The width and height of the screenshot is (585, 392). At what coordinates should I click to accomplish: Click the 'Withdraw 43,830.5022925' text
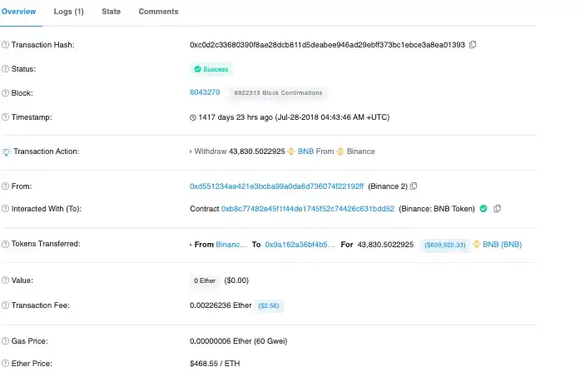click(240, 151)
